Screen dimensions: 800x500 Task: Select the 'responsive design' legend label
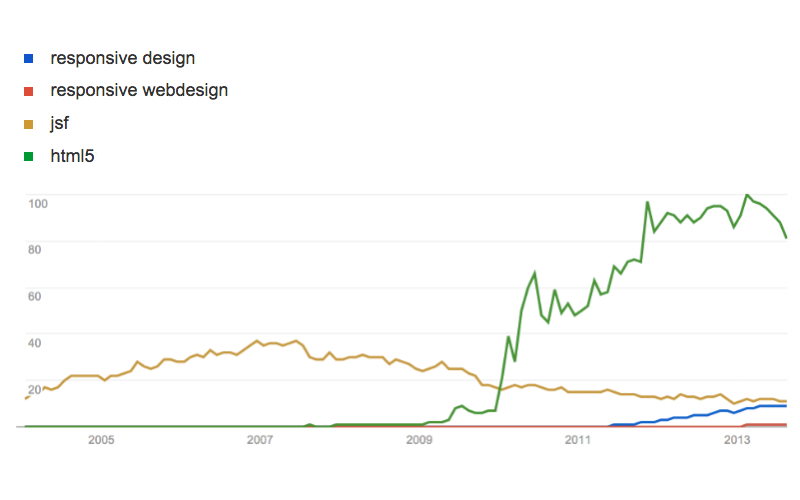click(122, 58)
